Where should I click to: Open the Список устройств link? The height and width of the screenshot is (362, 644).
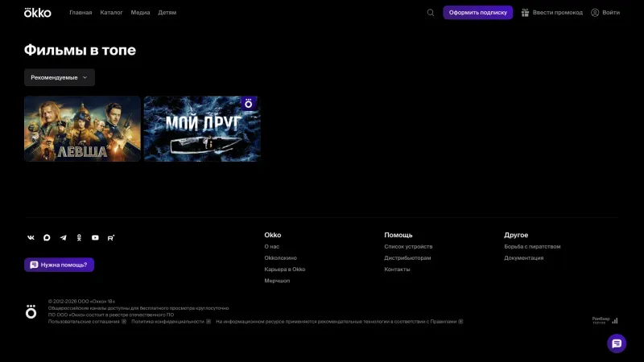tap(408, 247)
